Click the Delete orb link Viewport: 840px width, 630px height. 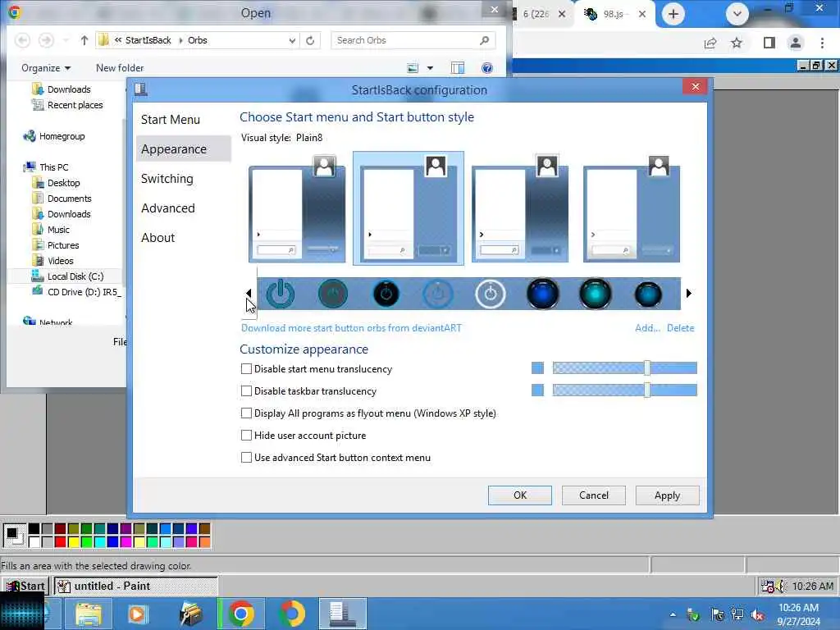[680, 328]
